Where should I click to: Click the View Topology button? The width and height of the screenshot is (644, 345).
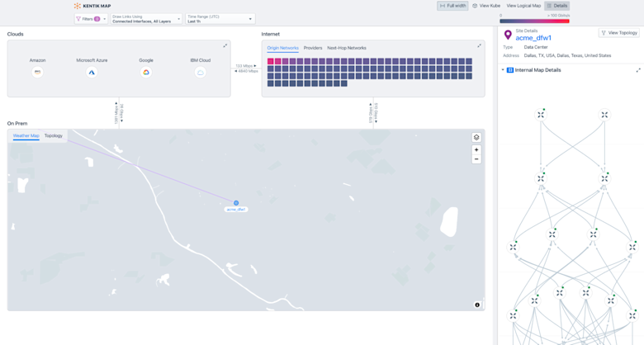tap(619, 33)
